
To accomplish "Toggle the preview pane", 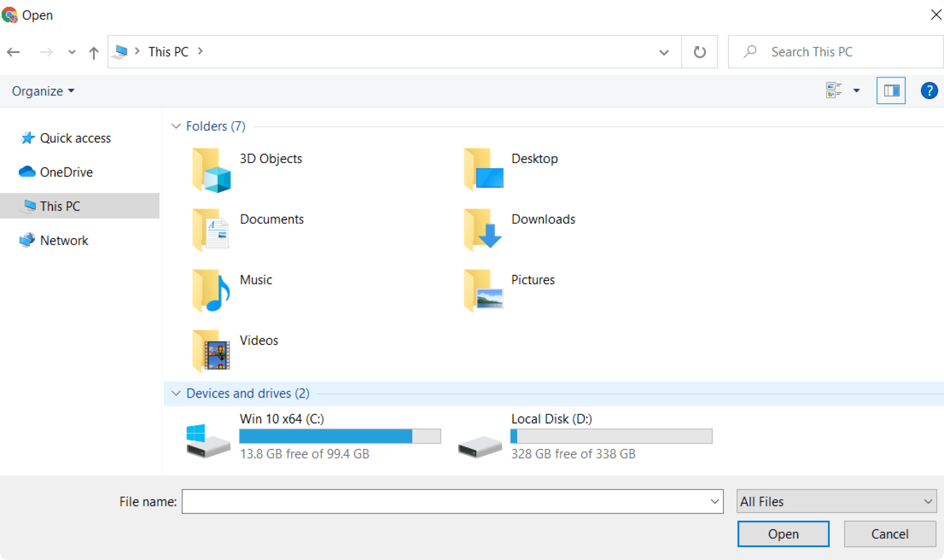I will pos(891,90).
